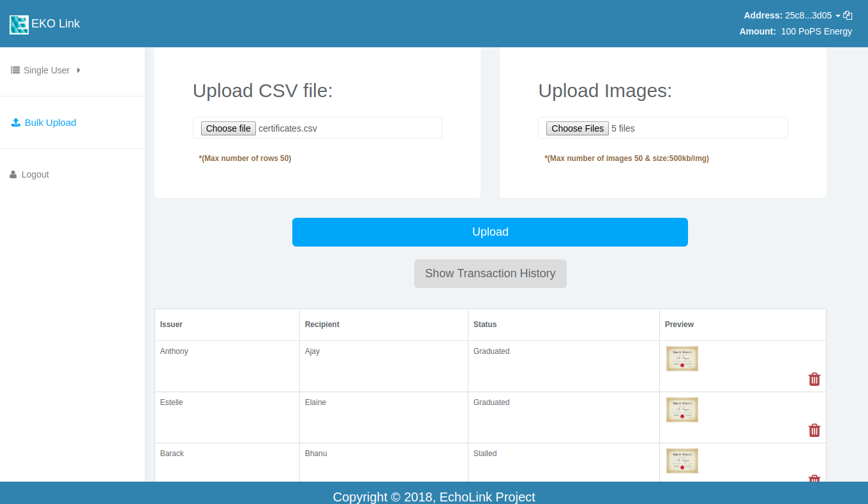Click the Upload CSV file heading
The width and height of the screenshot is (868, 504).
click(263, 91)
